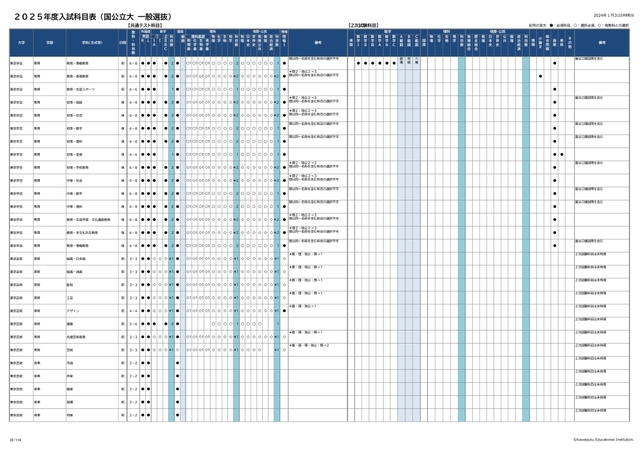Image resolution: width=644 pixels, height=455 pixels.
Task: Click the 備考 header at far right
Action: 603,42
